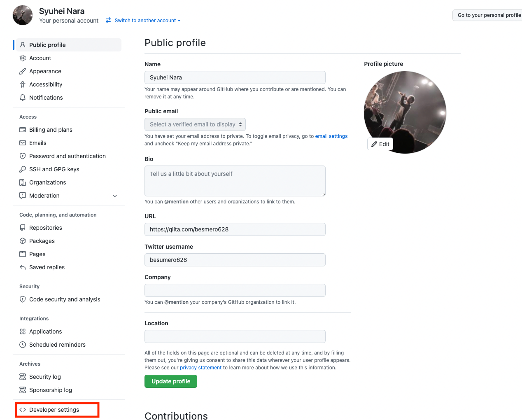Click the Billing and plans card icon
The width and height of the screenshot is (522, 420).
(23, 130)
